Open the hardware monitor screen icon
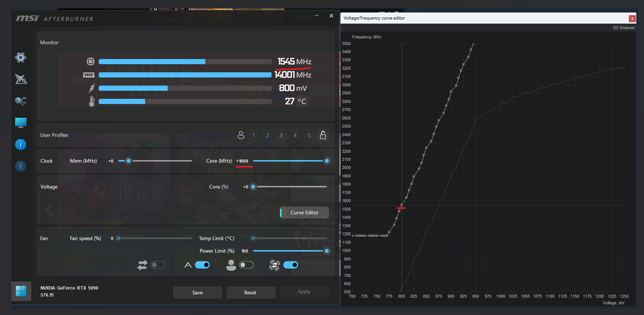The width and height of the screenshot is (644, 315). point(21,122)
